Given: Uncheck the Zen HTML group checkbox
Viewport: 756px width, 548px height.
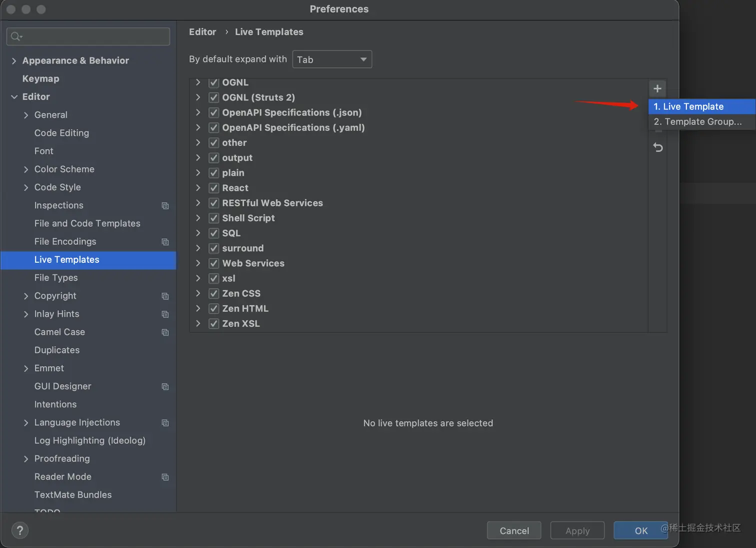Looking at the screenshot, I should click(214, 309).
